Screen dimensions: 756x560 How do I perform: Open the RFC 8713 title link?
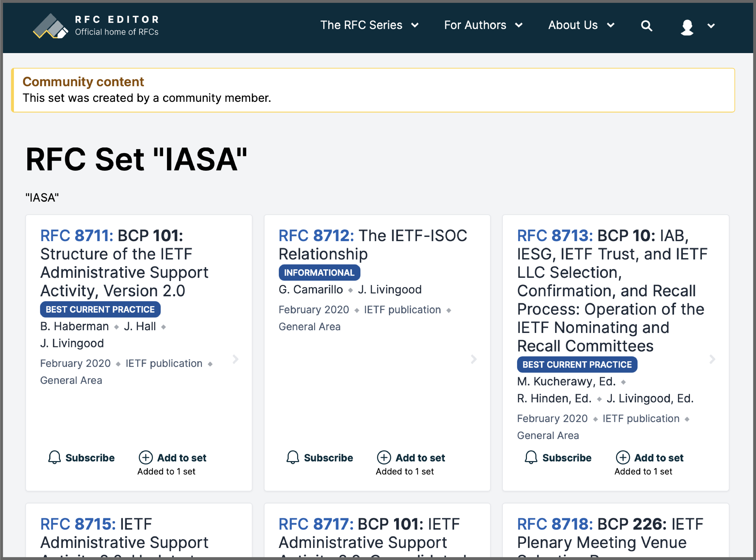612,291
